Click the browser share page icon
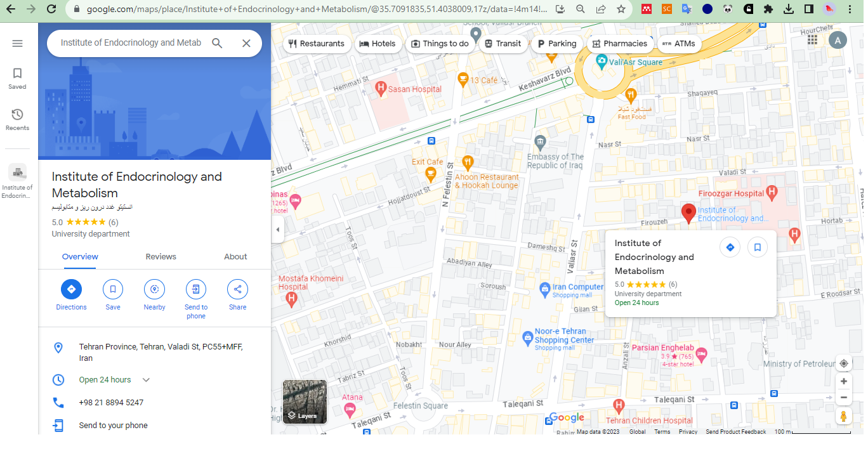Image resolution: width=868 pixels, height=463 pixels. tap(601, 10)
